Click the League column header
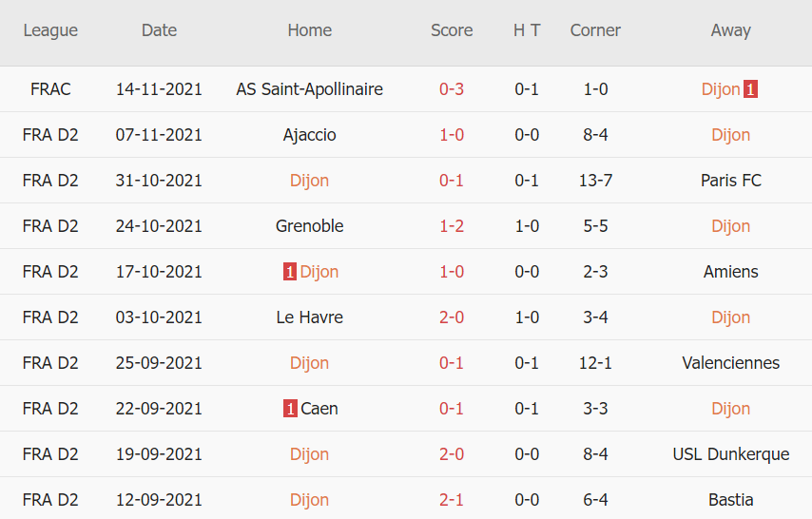 50,30
